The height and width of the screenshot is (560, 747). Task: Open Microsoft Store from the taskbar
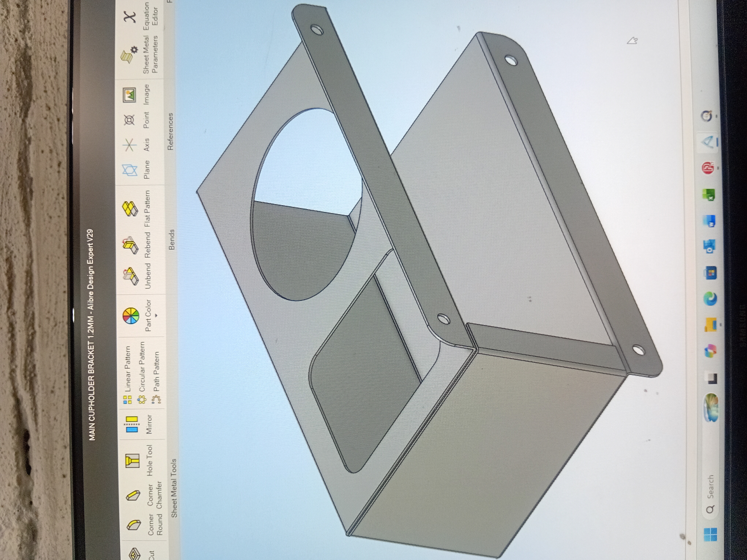click(x=711, y=273)
